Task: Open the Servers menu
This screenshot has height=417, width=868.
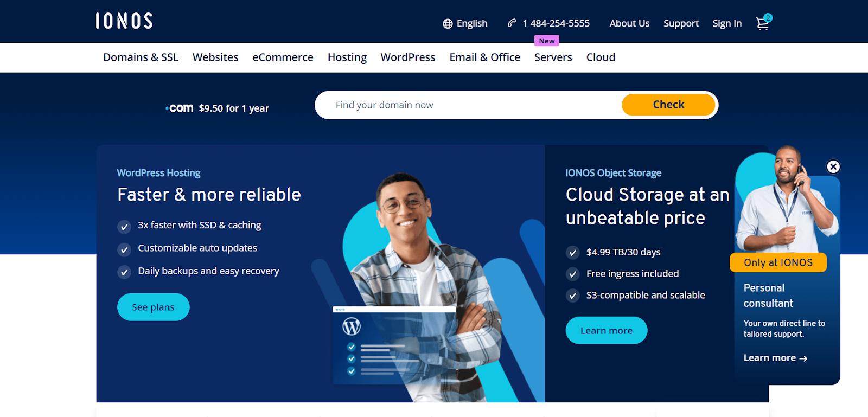Action: click(x=553, y=57)
